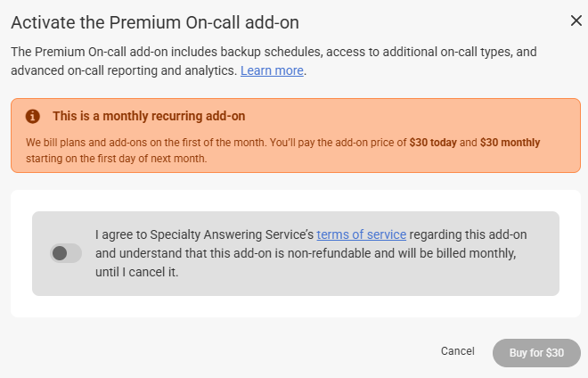Click the "I agree to Specialty Answering Service's" text
The image size is (588, 378).
pos(204,234)
